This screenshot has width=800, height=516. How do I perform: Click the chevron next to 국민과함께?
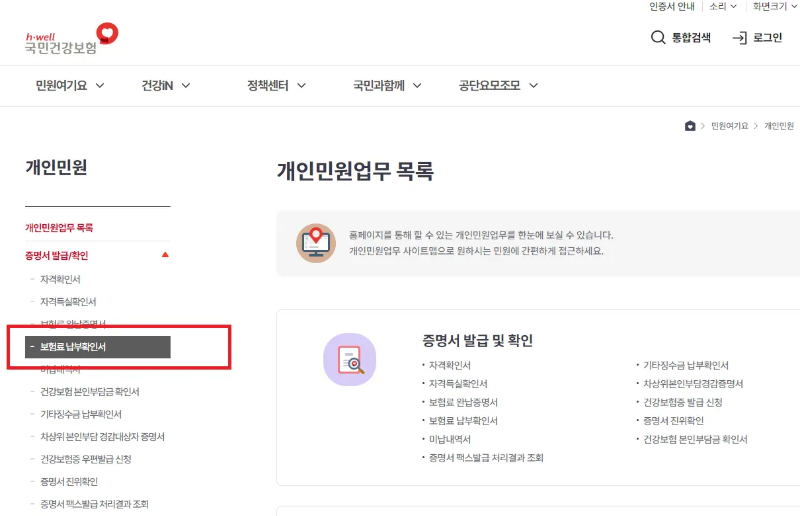coord(417,85)
